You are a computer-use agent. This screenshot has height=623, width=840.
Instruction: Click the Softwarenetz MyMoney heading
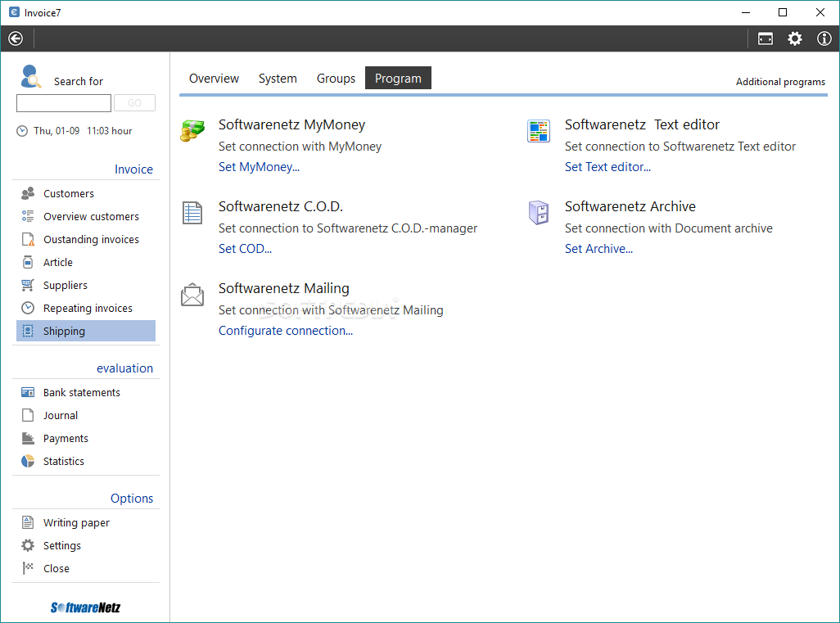291,124
